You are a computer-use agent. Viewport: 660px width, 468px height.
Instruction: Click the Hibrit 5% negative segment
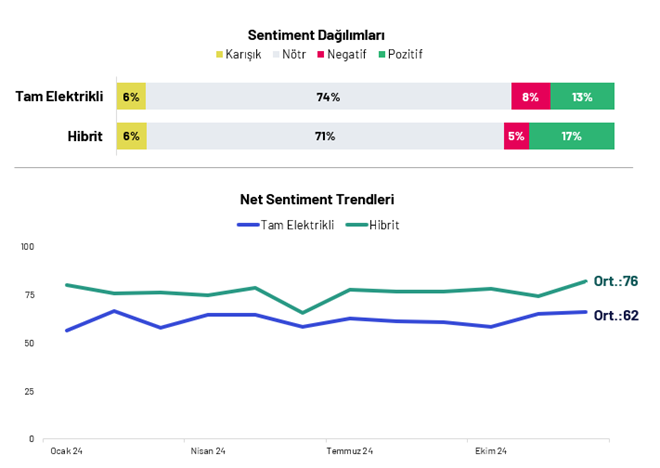(516, 136)
